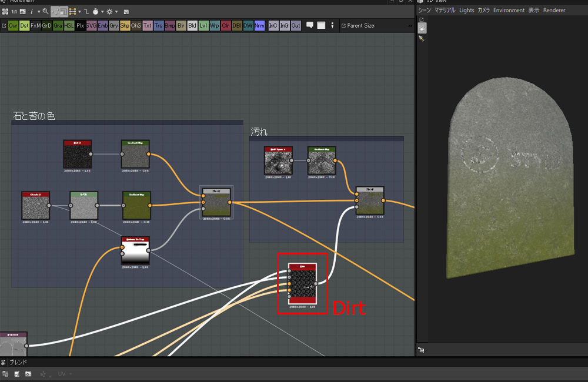Click the Bld blend node shortcut
The width and height of the screenshot is (588, 382).
click(x=192, y=25)
